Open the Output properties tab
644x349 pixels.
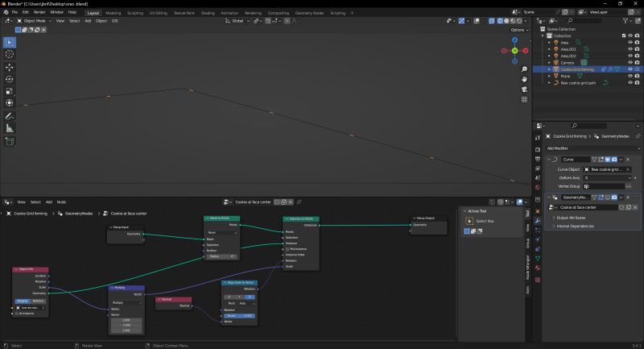(538, 159)
